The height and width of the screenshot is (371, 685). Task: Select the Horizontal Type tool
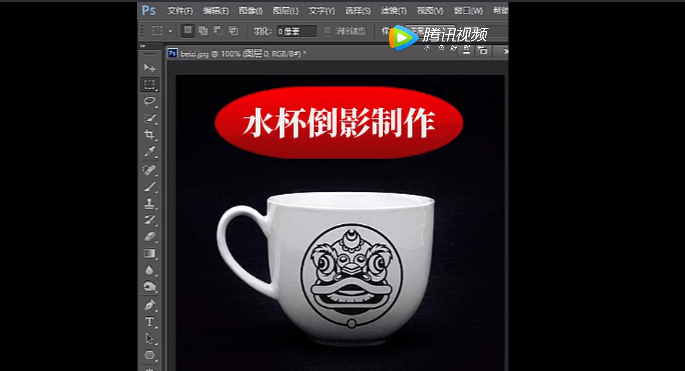coord(149,322)
